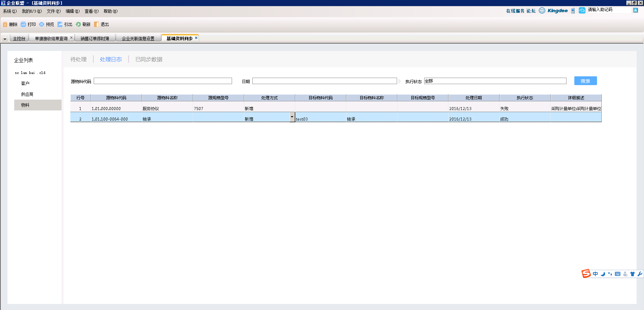Click the 删除 (delete) trash icon
Viewport: 644px width, 310px height.
(5, 24)
